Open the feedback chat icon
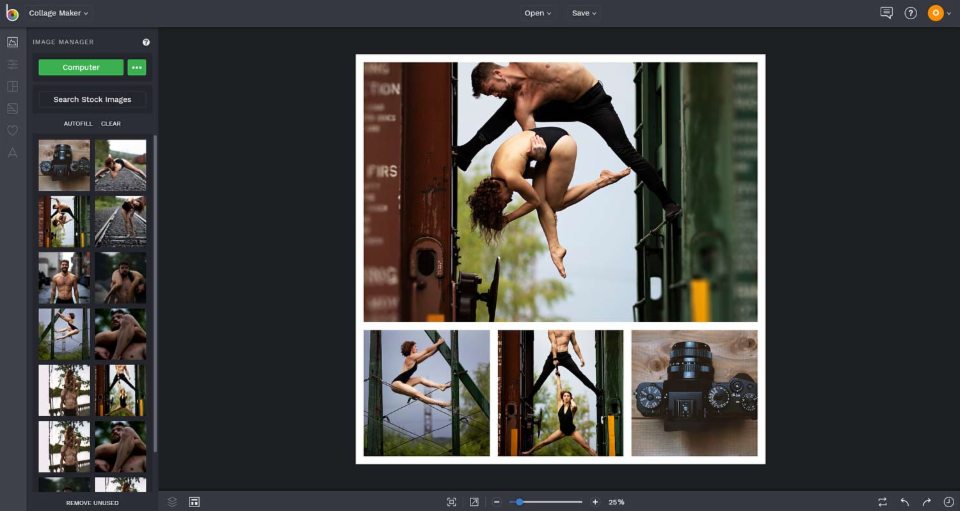This screenshot has width=960, height=511. (x=886, y=13)
